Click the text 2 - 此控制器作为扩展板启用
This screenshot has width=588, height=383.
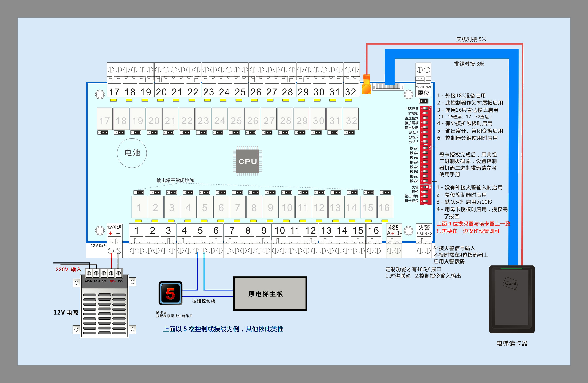click(x=470, y=103)
